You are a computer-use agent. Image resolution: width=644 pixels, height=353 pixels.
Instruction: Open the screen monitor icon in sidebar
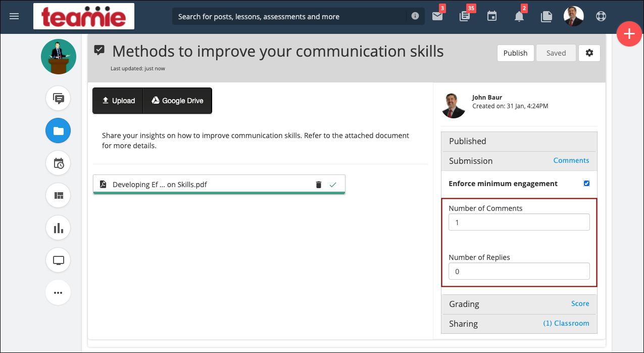click(x=58, y=260)
